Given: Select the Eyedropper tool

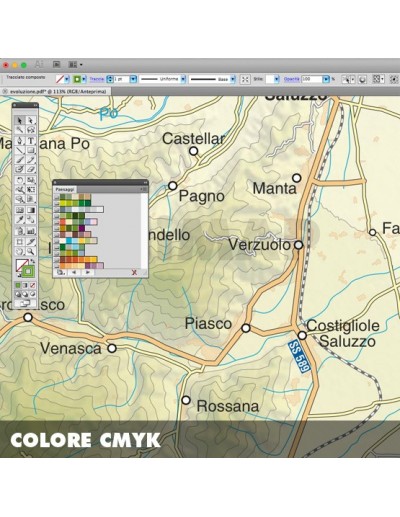Looking at the screenshot, I should pos(20,220).
